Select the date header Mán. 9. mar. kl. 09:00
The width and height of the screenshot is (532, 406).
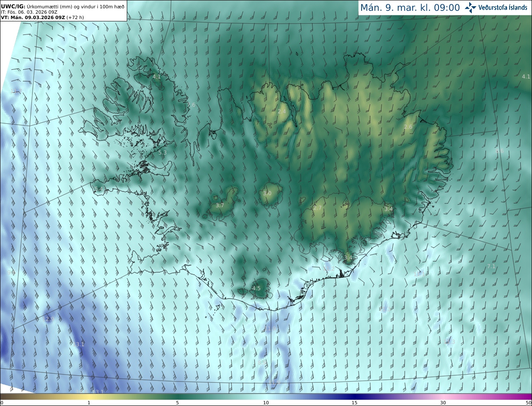pyautogui.click(x=410, y=7)
